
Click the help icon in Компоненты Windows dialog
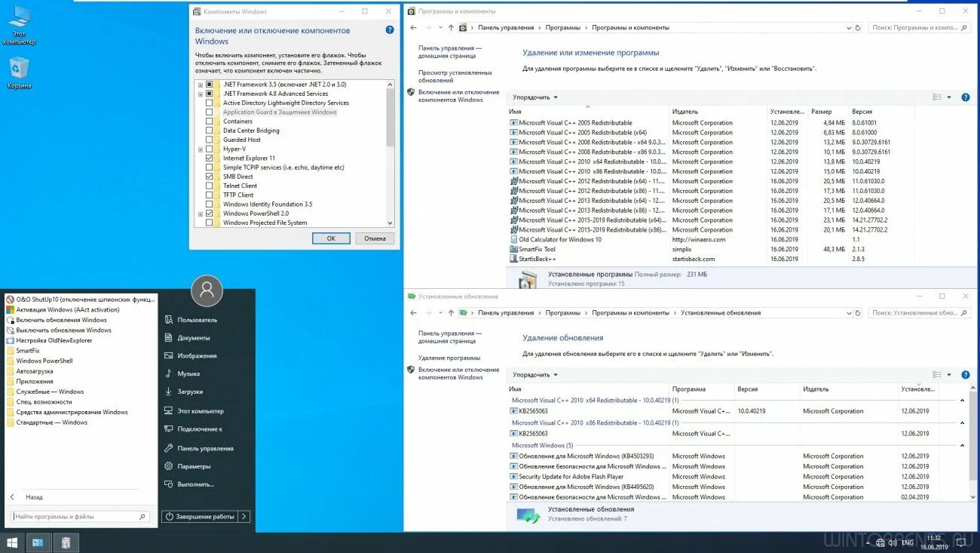coord(390,30)
